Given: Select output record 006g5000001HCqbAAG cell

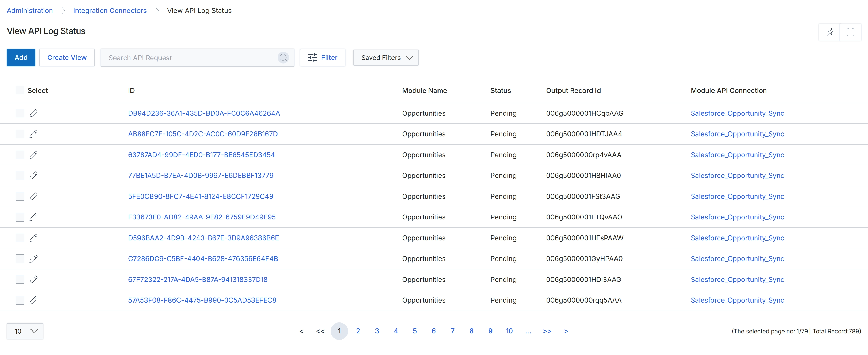Looking at the screenshot, I should (585, 113).
